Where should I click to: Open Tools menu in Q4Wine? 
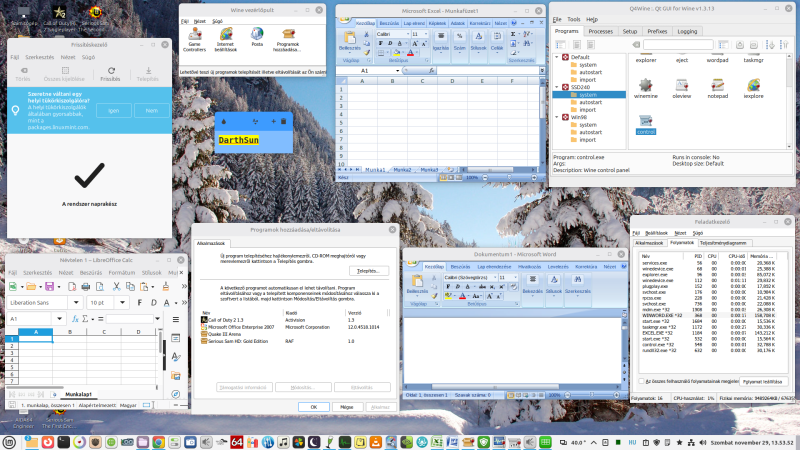pos(574,19)
